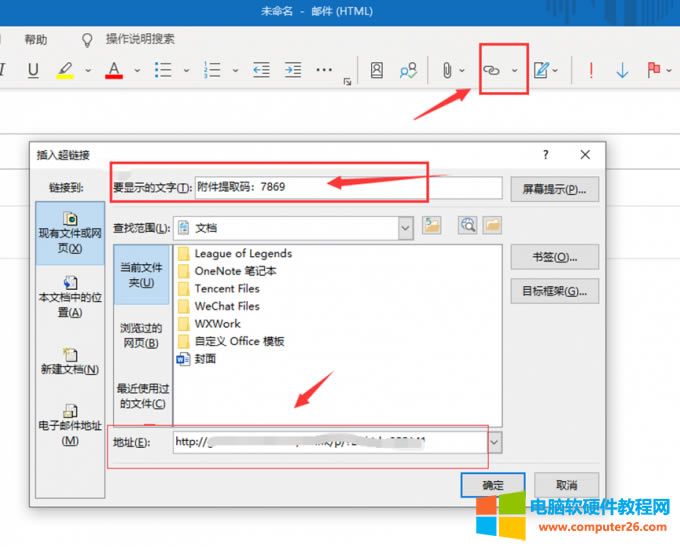The width and height of the screenshot is (680, 547).
Task: Cancel with the 取消 button
Action: [x=567, y=485]
